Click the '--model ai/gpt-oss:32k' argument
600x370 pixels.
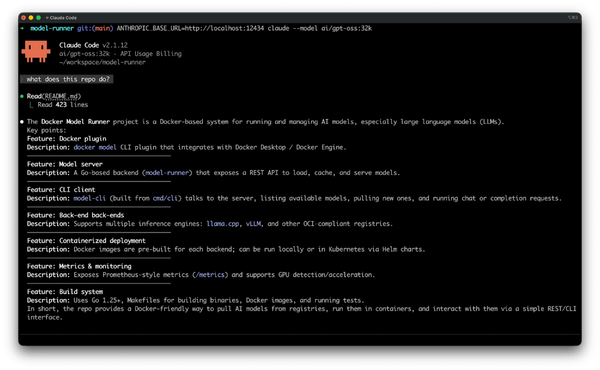[x=332, y=28]
